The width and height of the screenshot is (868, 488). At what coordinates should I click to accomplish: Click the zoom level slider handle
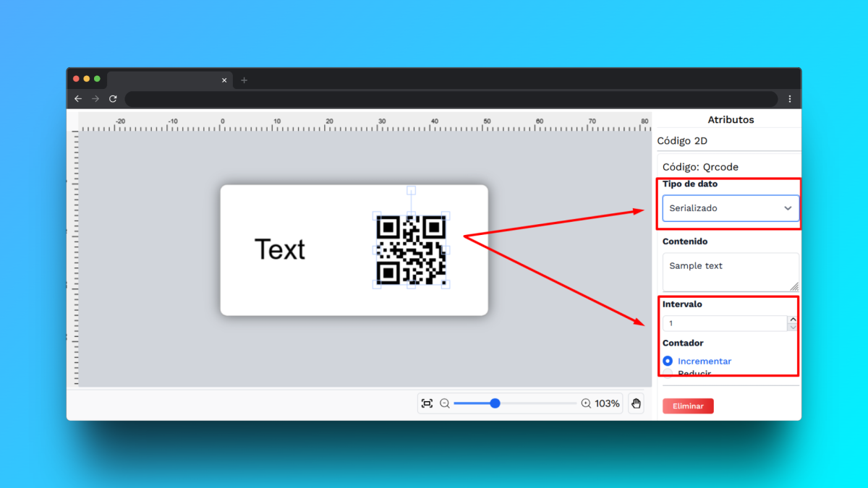click(x=495, y=403)
